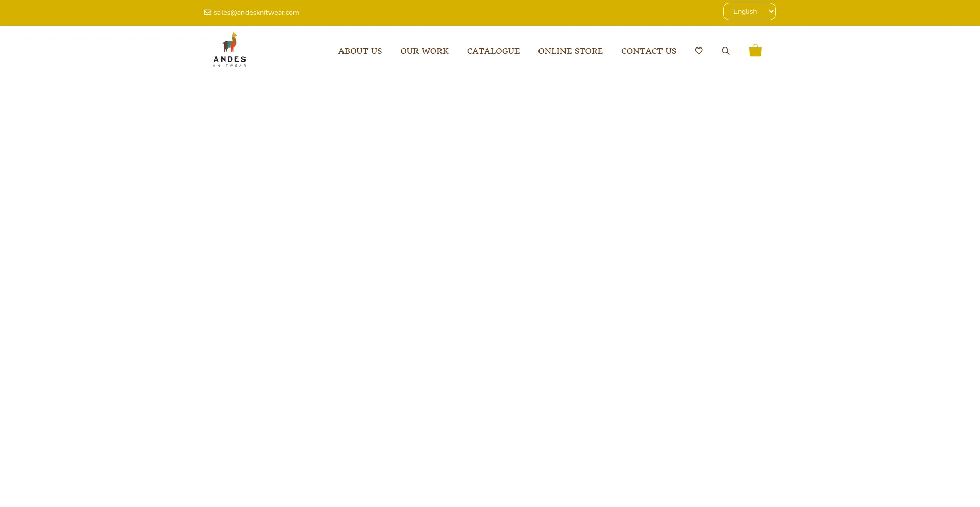The width and height of the screenshot is (980, 507).
Task: Click the llama's head in the logo
Action: click(234, 35)
